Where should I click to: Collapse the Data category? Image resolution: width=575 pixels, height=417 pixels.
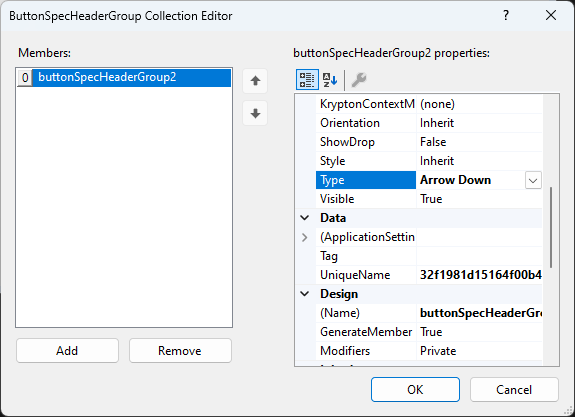305,218
